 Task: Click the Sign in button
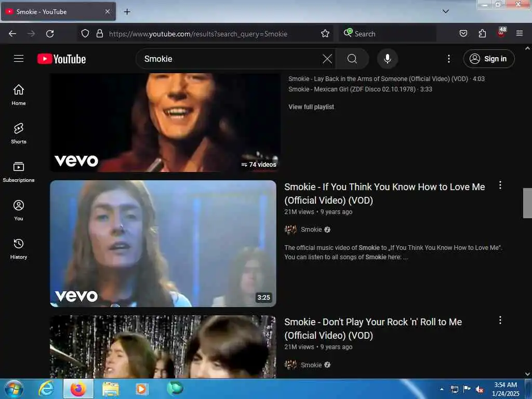(488, 59)
